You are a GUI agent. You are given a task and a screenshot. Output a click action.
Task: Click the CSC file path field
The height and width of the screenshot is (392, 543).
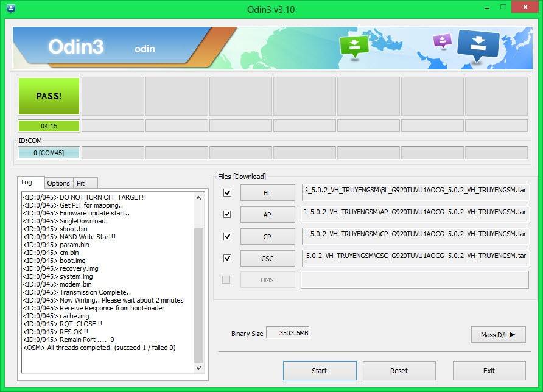[416, 258]
